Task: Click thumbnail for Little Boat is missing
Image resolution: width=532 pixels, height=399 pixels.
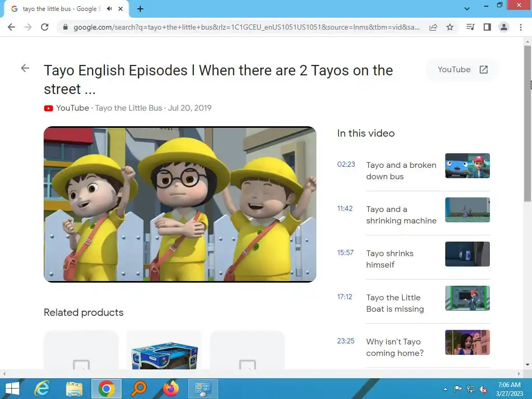Action: pos(468,298)
